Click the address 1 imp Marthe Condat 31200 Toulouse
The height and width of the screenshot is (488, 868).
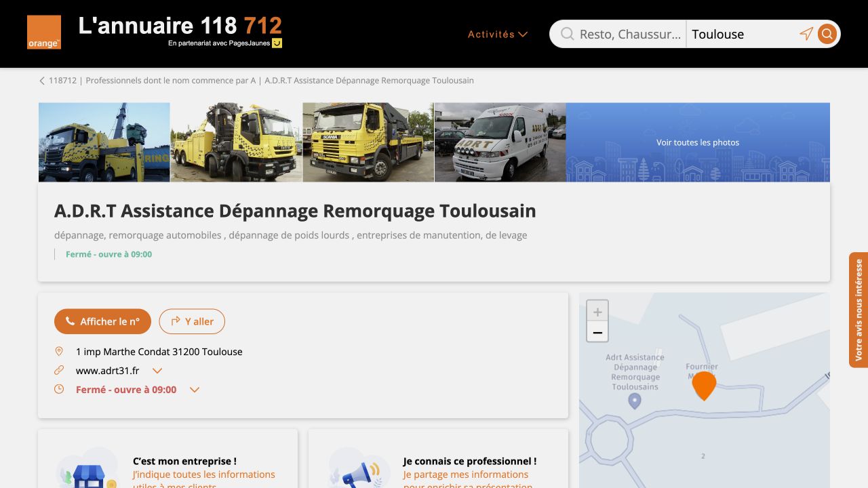[x=159, y=352]
